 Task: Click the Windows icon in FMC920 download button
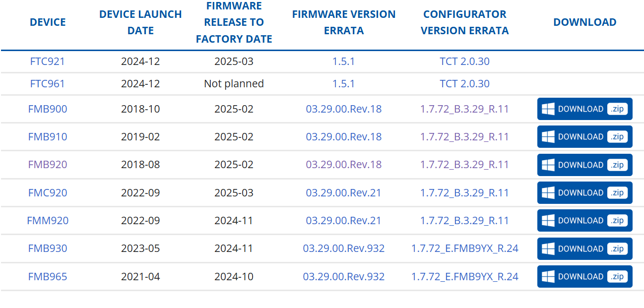(x=548, y=193)
